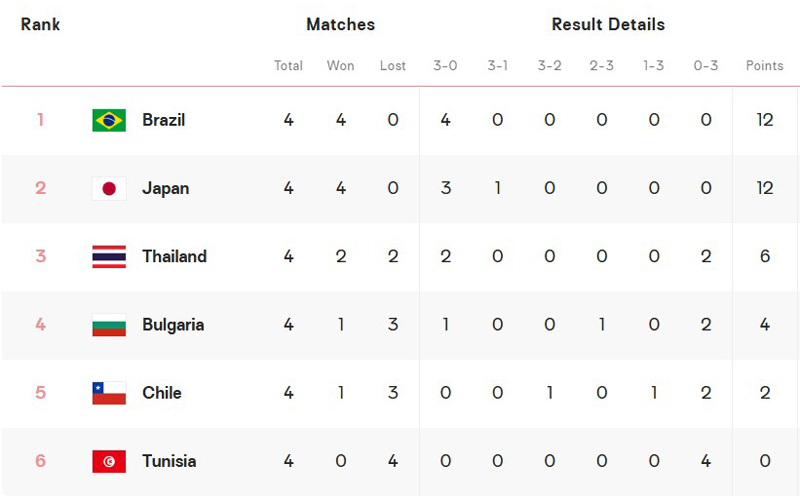Screen dimensions: 800x503
Task: Click the Won column header
Action: [340, 66]
